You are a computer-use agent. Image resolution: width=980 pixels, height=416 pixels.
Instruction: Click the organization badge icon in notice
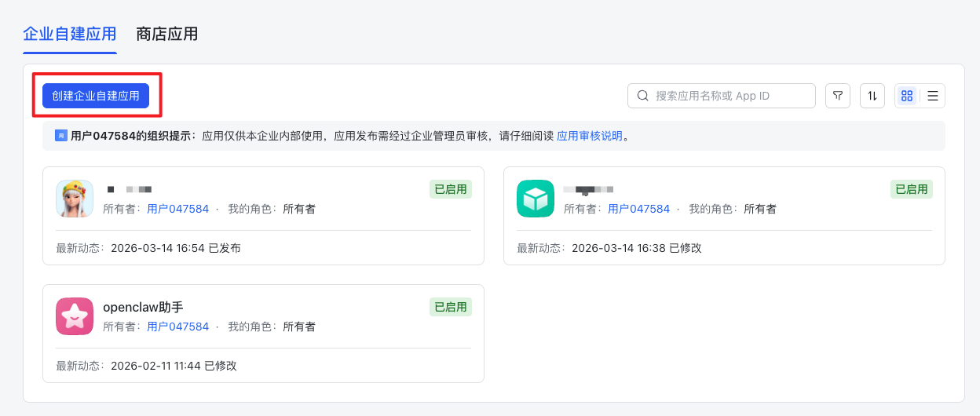click(61, 136)
